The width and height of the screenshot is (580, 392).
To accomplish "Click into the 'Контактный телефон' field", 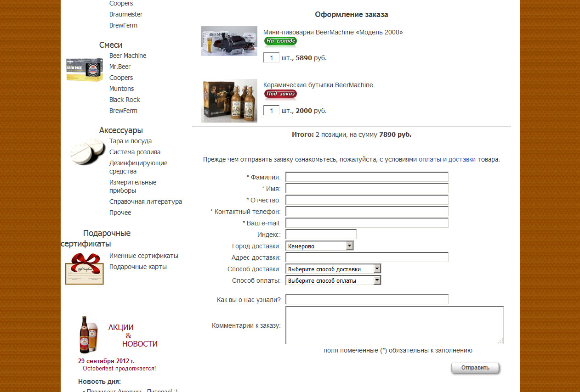I will pyautogui.click(x=367, y=212).
